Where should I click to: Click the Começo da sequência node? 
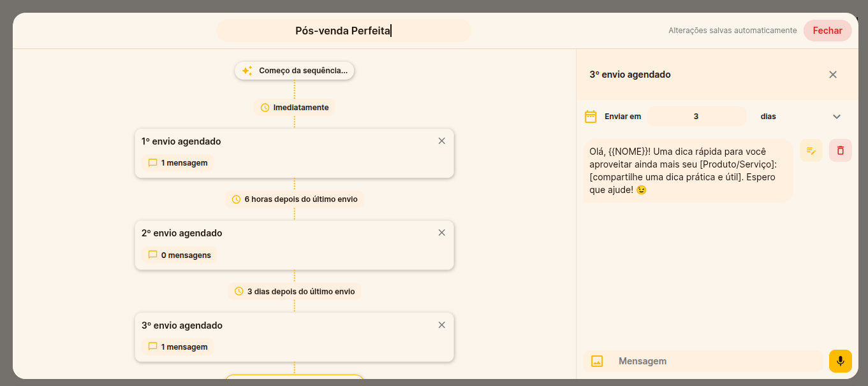point(295,71)
